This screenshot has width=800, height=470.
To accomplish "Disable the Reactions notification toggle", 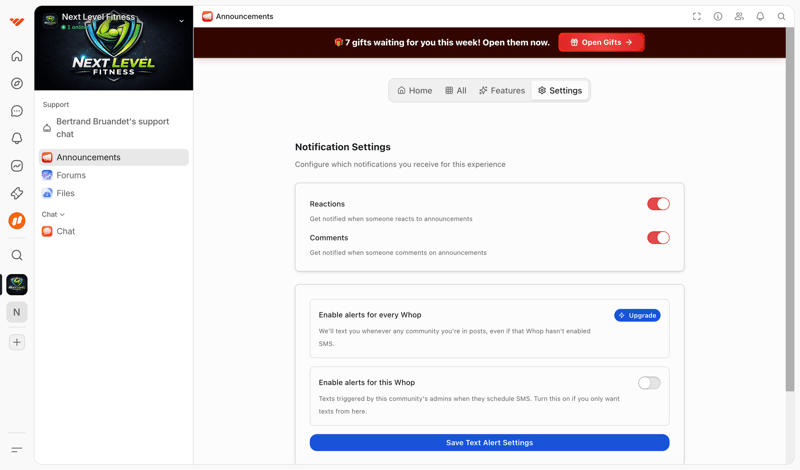I will pos(658,204).
